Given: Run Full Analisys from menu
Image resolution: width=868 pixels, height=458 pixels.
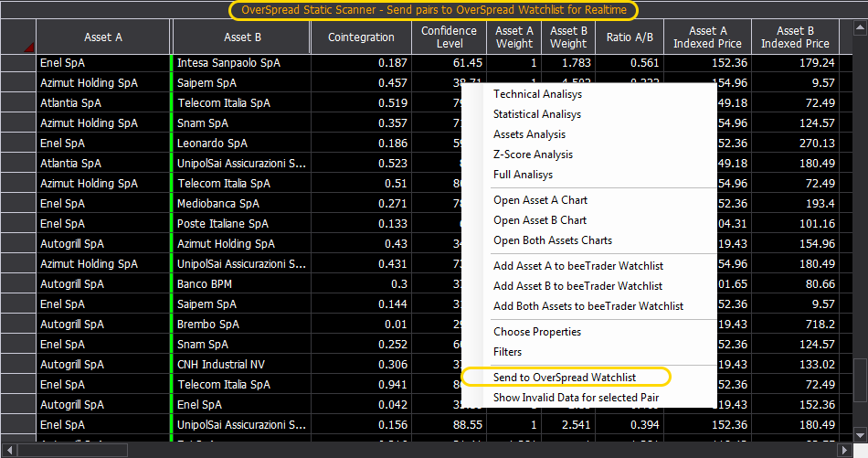Looking at the screenshot, I should pos(523,175).
